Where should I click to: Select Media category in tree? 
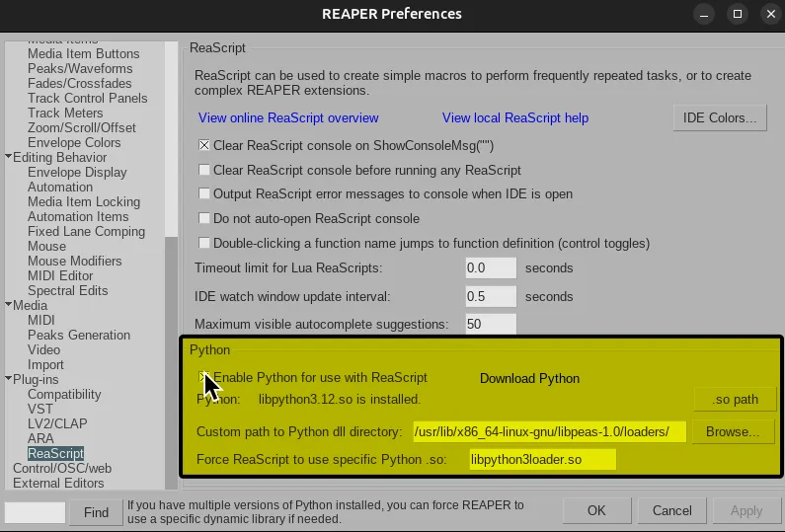point(30,305)
